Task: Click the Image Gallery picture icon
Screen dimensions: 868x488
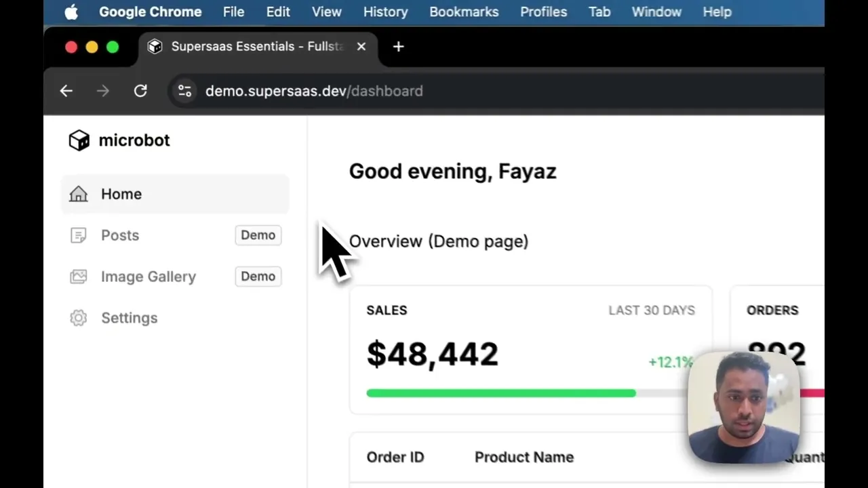Action: click(79, 277)
